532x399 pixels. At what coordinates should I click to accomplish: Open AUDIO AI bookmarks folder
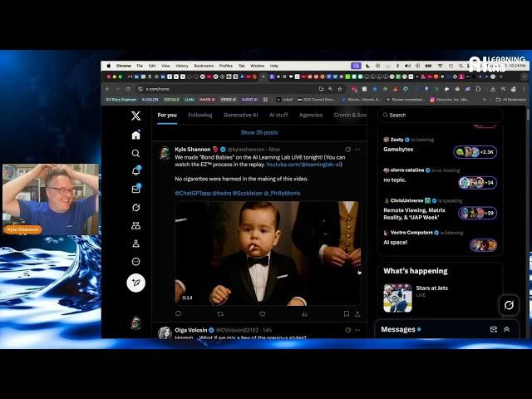[x=249, y=100]
